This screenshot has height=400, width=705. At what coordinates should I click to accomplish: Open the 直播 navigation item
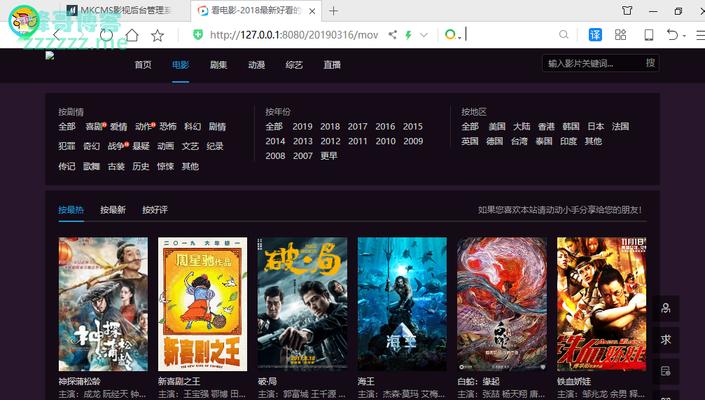[x=332, y=65]
